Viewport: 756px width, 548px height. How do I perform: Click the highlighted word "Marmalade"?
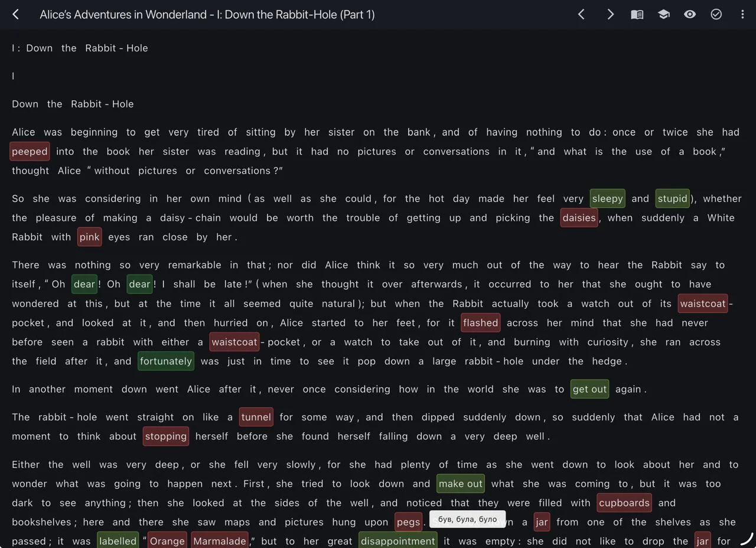(x=219, y=541)
